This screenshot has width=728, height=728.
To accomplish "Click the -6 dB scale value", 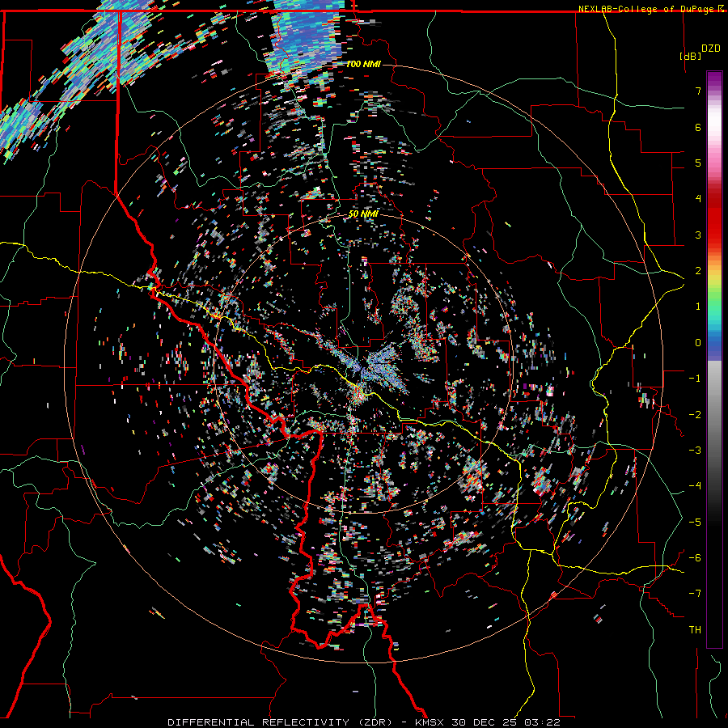I will pos(695,558).
